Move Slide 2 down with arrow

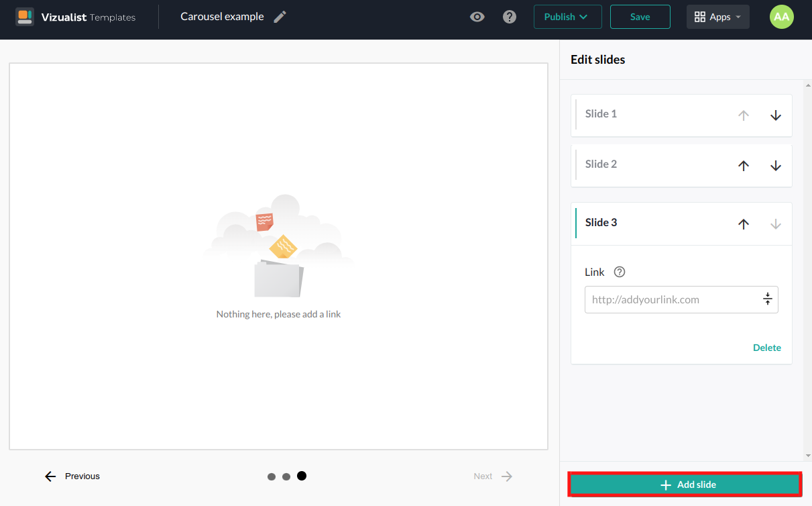(x=776, y=166)
